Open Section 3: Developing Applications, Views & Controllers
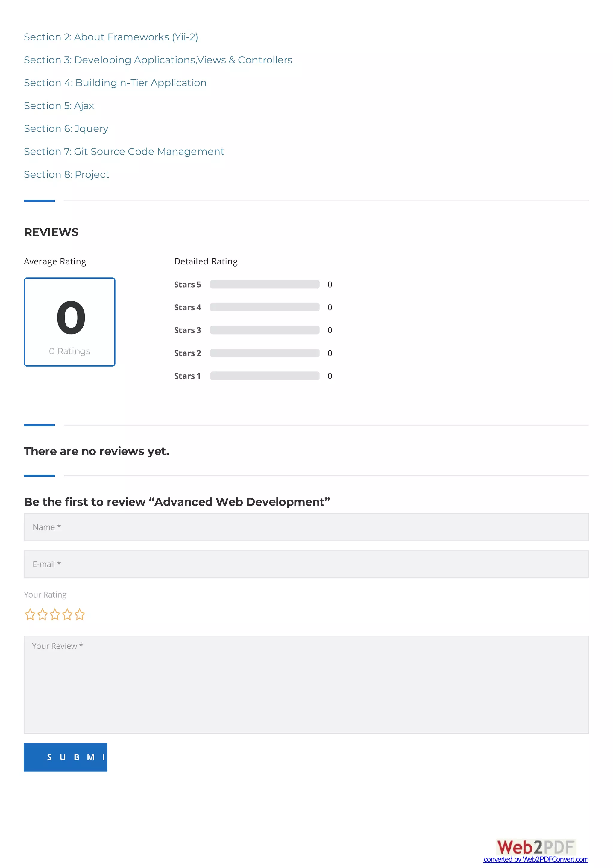 158,60
